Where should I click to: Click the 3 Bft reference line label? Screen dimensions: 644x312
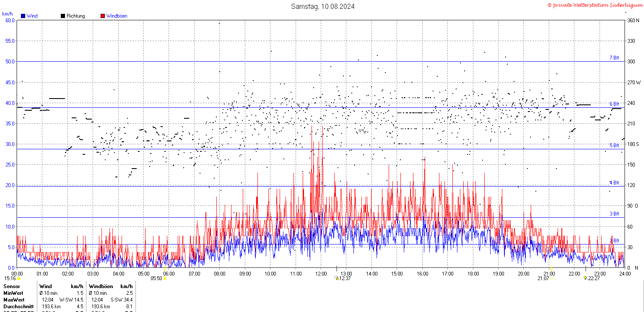pyautogui.click(x=614, y=214)
